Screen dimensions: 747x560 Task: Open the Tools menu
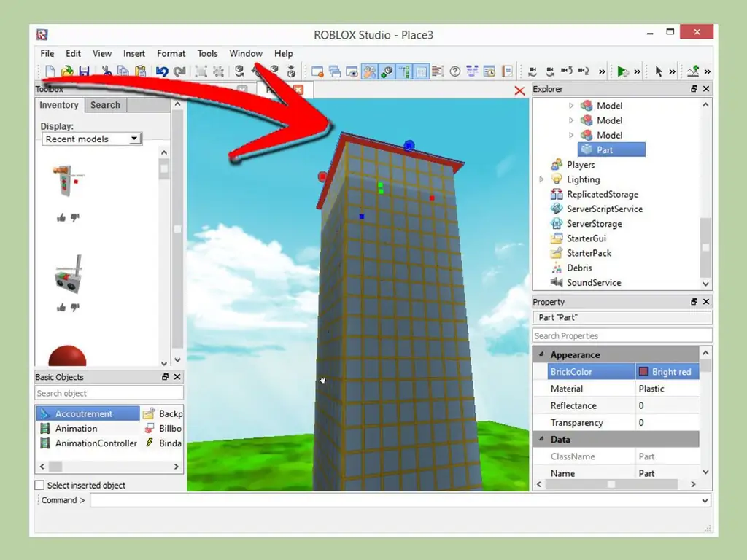(x=207, y=53)
